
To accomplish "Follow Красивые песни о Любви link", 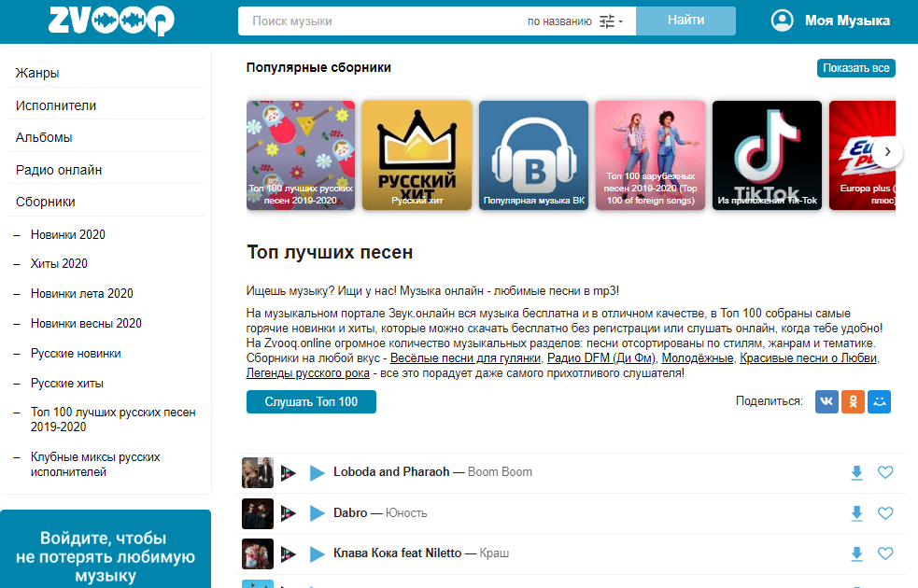I will pos(809,358).
